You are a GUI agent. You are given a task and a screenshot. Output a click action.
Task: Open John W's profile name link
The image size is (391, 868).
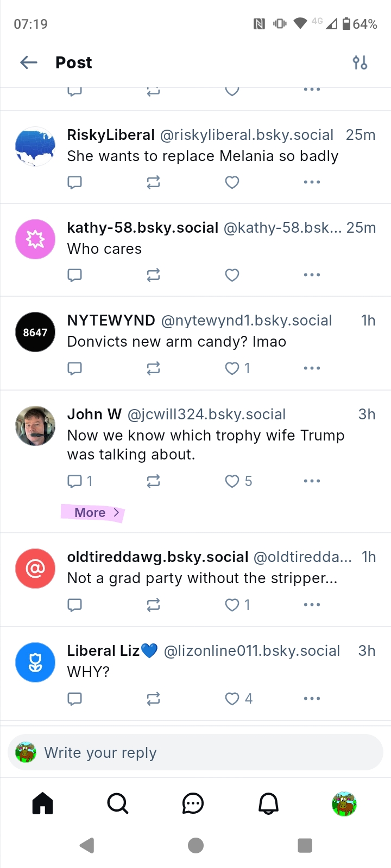(94, 414)
